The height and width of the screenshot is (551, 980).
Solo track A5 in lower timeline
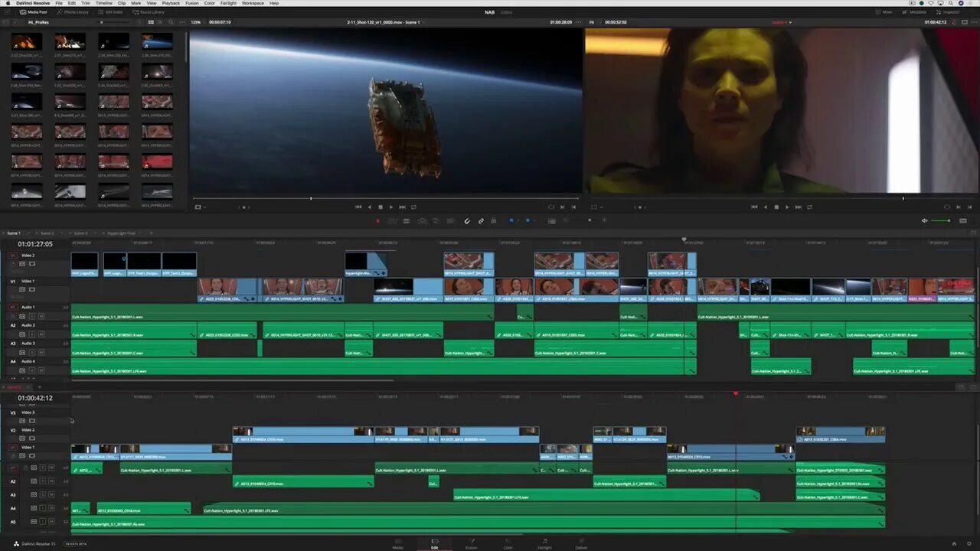click(x=42, y=522)
